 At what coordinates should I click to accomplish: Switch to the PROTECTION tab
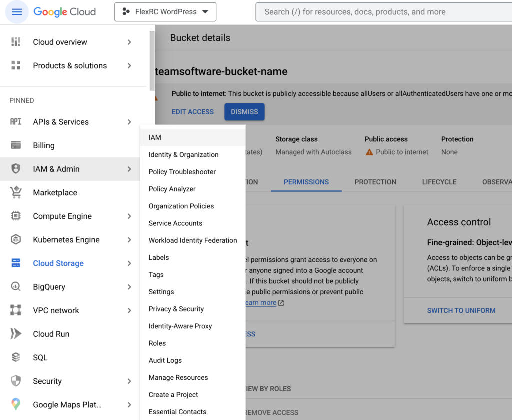375,182
